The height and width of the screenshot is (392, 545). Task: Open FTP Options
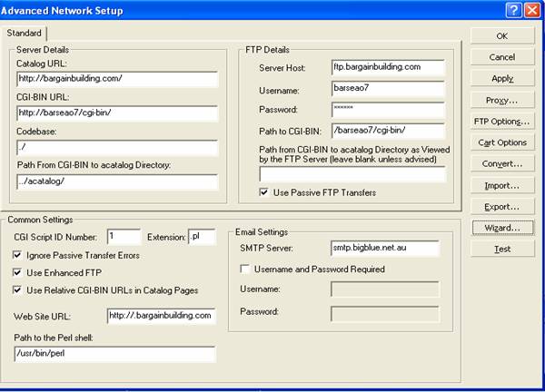tap(502, 121)
